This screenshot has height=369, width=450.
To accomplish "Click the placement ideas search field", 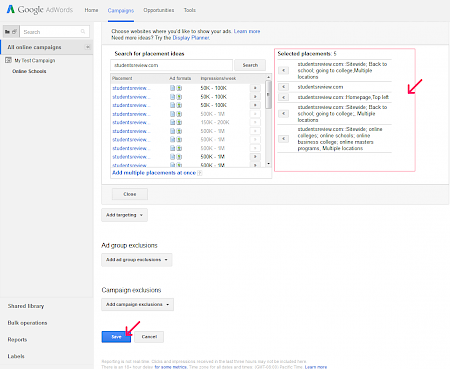I will pyautogui.click(x=171, y=65).
